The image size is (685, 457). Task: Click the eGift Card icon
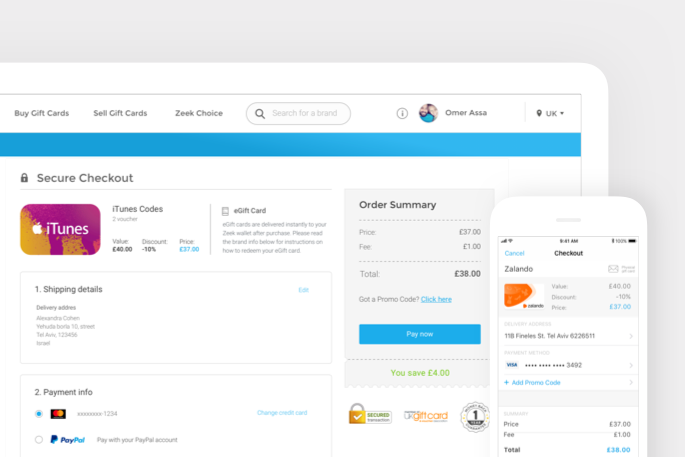point(225,211)
